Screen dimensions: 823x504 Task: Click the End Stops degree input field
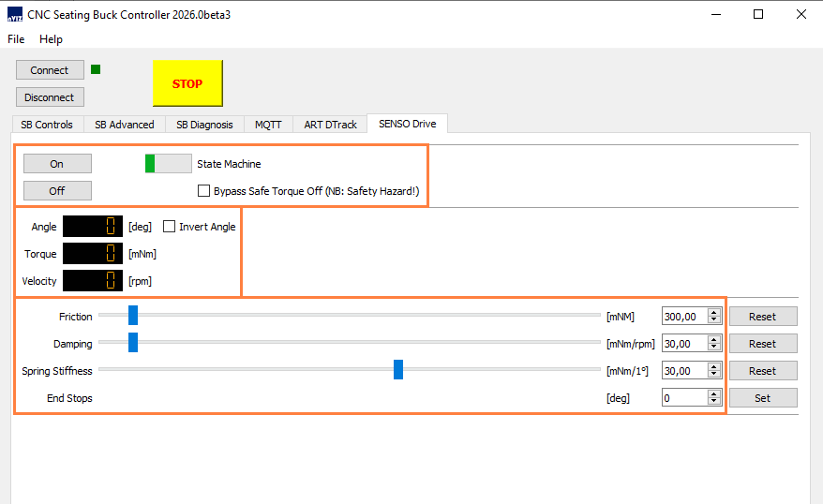click(x=685, y=398)
